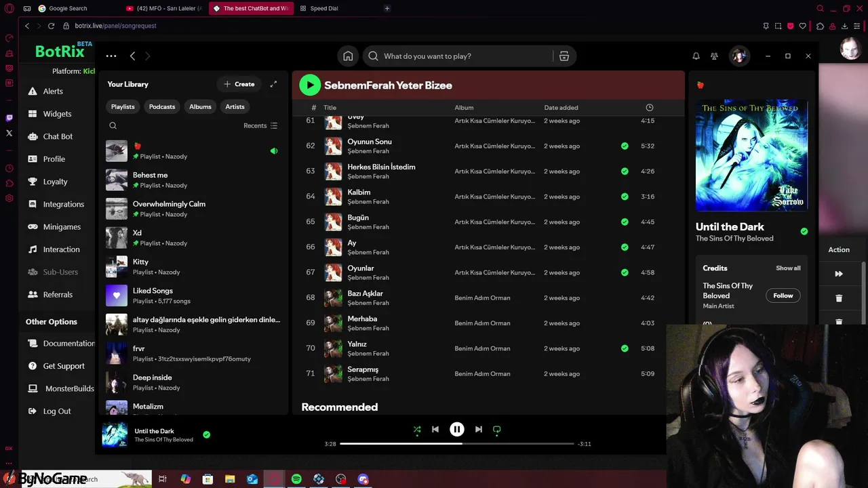Filter library by Artists
This screenshot has height=488, width=868.
[x=235, y=106]
